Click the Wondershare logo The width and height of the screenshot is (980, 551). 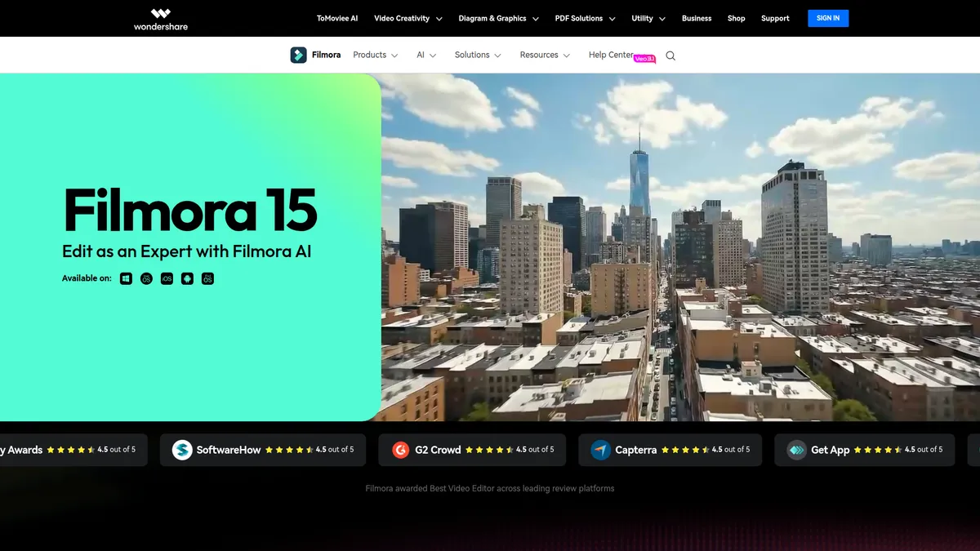click(x=161, y=19)
